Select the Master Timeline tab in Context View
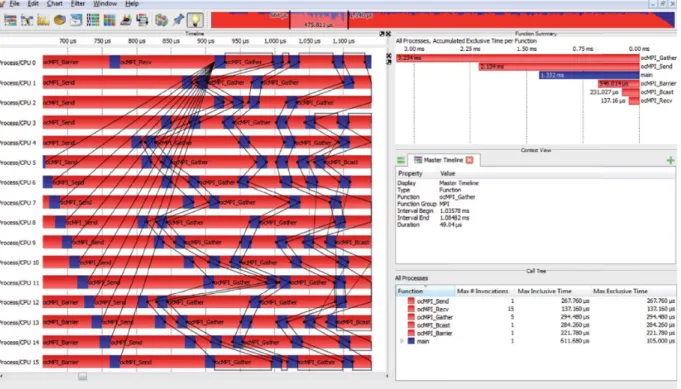The height and width of the screenshot is (389, 681). point(443,160)
